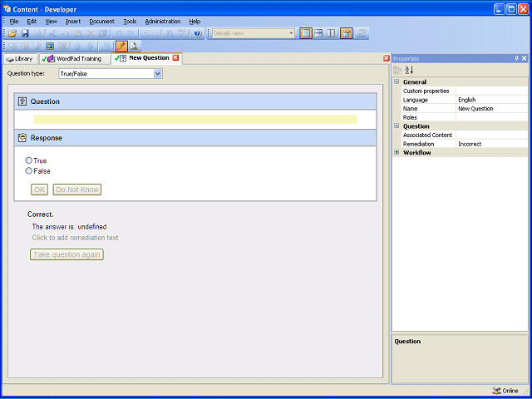
Task: Sort properties alphabetically with A-Z icon
Action: click(x=409, y=70)
